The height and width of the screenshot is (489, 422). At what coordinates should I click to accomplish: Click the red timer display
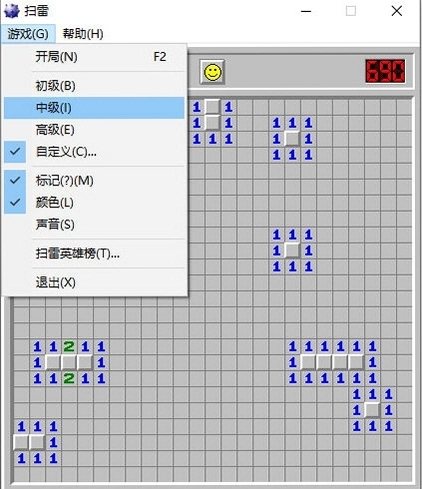(x=385, y=71)
